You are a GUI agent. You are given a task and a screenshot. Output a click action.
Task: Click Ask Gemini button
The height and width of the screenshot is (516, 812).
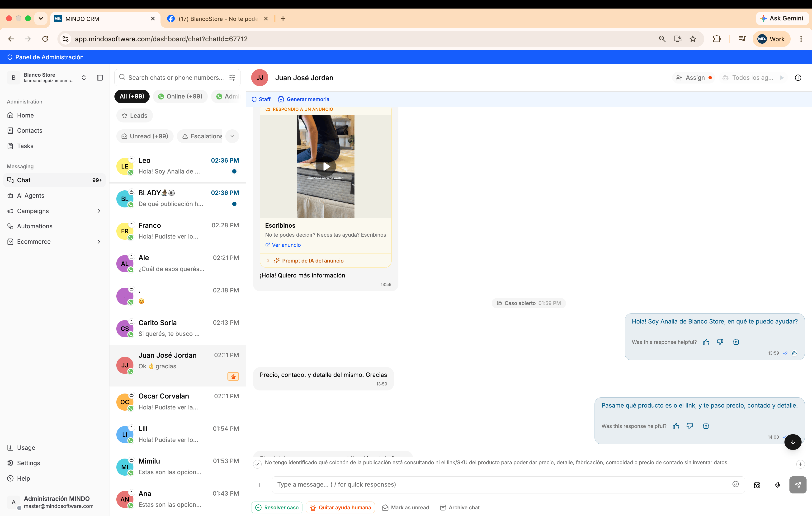pyautogui.click(x=782, y=19)
